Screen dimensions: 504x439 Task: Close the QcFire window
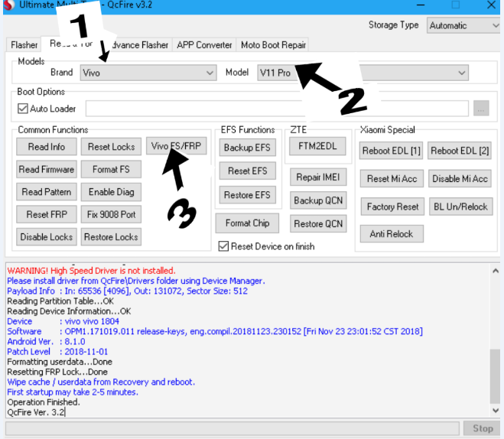coord(491,5)
